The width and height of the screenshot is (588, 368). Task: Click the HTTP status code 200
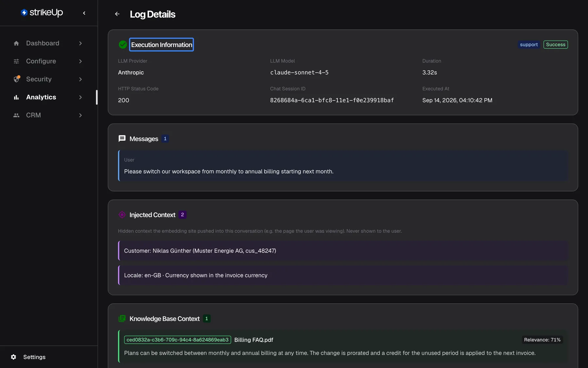tap(123, 100)
